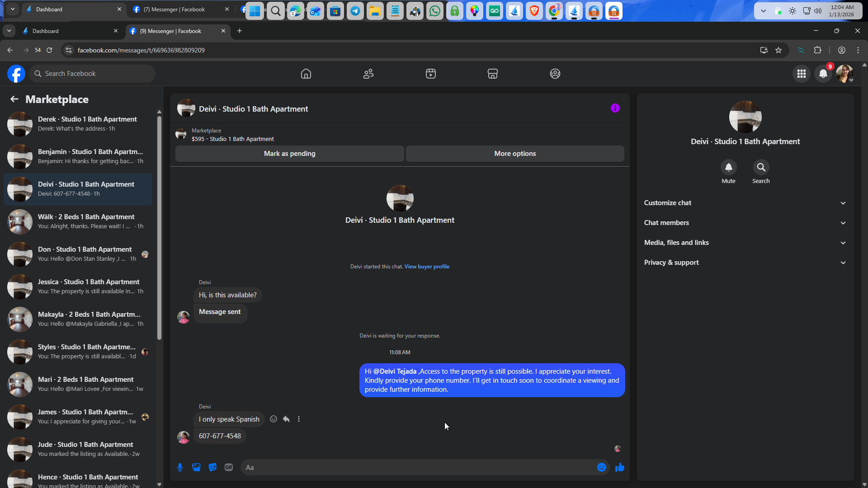Open Facebook notifications bell
This screenshot has width=868, height=488.
823,74
